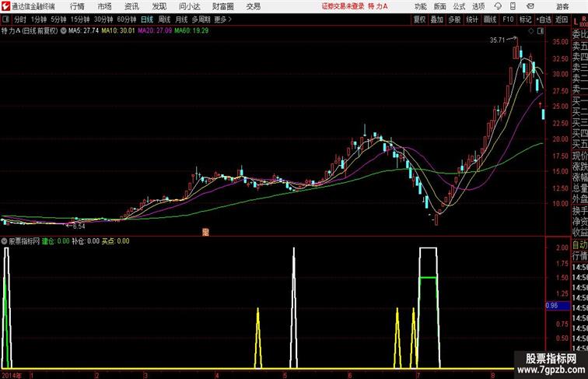Image resolution: width=588 pixels, height=379 pixels.
Task: Click the red L icon at right panel top
Action: [576, 21]
